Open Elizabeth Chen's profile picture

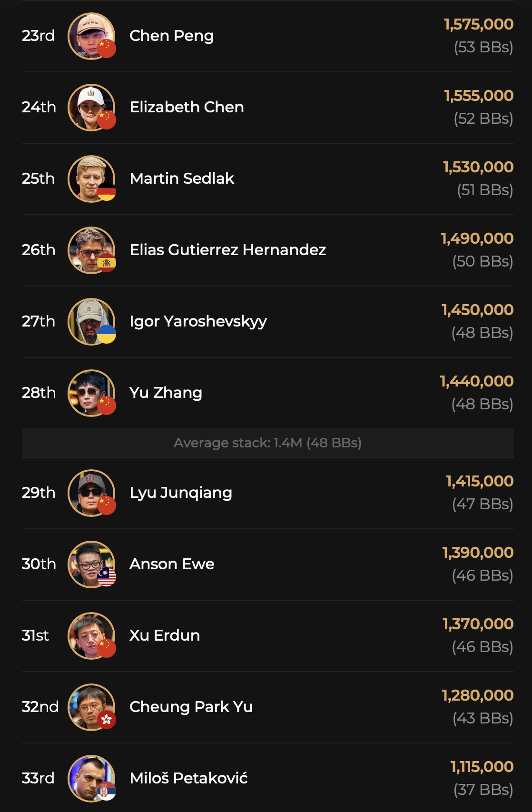coord(90,107)
